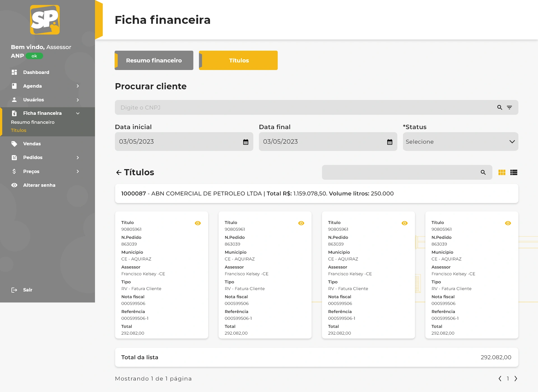Image resolution: width=538 pixels, height=392 pixels.
Task: Click the filter icon in CNPJ field
Action: pyautogui.click(x=509, y=108)
